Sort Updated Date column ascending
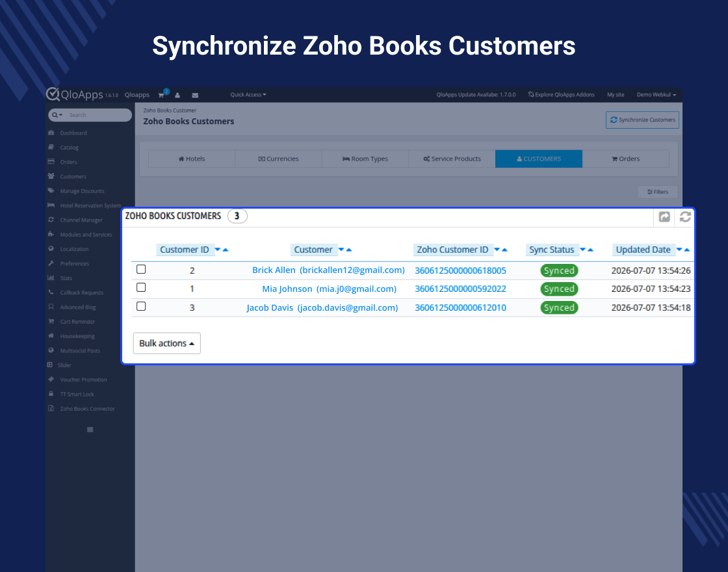728x572 pixels. pos(686,250)
